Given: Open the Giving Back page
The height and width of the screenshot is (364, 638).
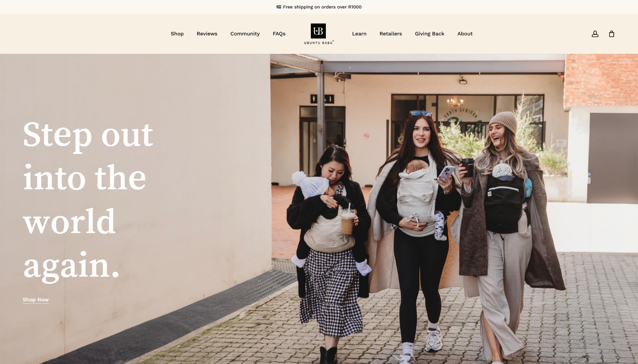Looking at the screenshot, I should (x=430, y=34).
